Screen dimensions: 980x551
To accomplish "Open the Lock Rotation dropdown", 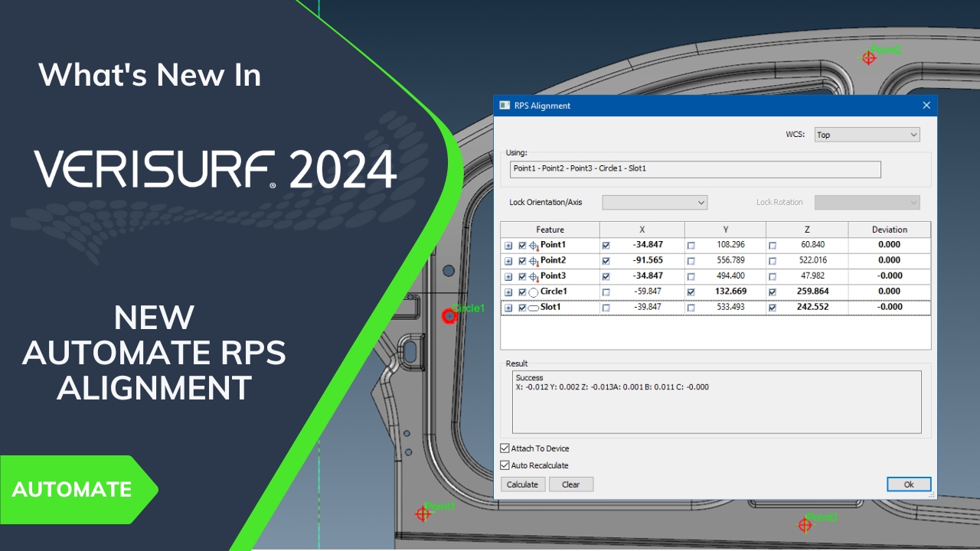I will click(867, 203).
